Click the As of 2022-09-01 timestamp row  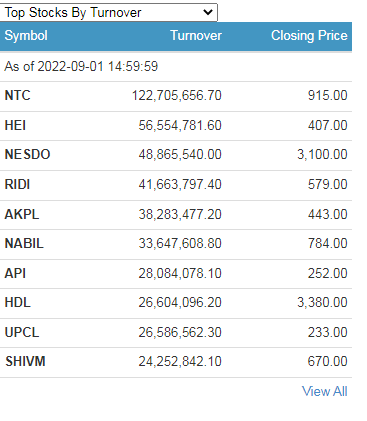tap(176, 66)
